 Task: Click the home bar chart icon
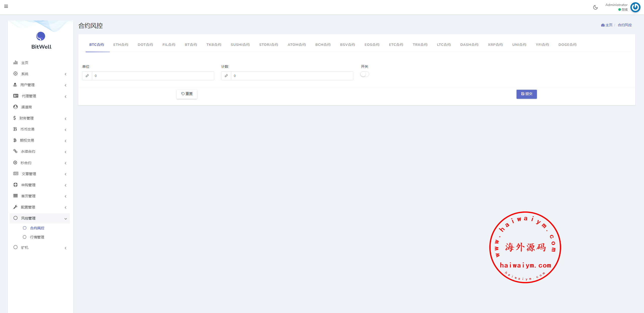tap(15, 62)
